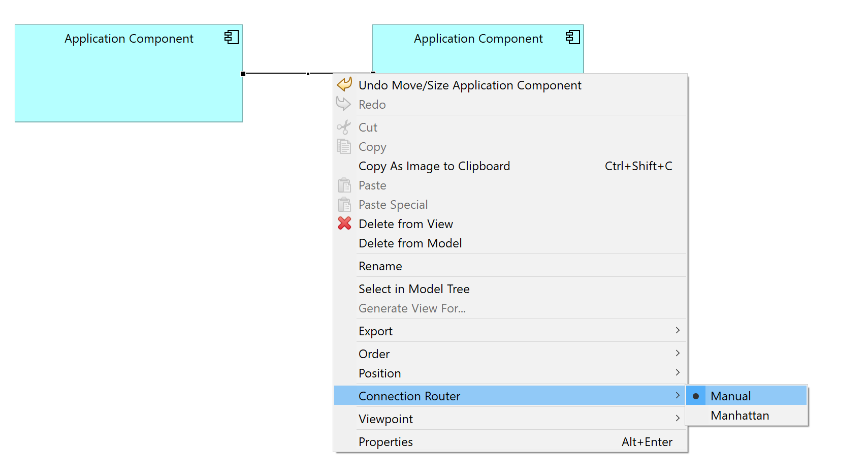Click the Paste clipboard icon

pyautogui.click(x=344, y=185)
